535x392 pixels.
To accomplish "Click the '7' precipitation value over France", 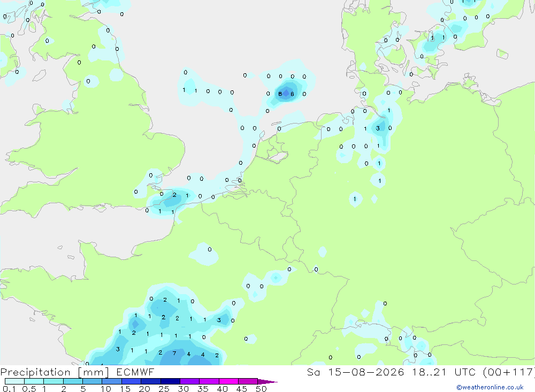I will pos(174,353).
